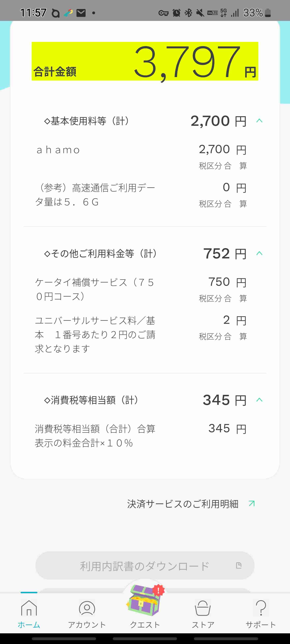Switch to the サポート tab label

(261, 625)
